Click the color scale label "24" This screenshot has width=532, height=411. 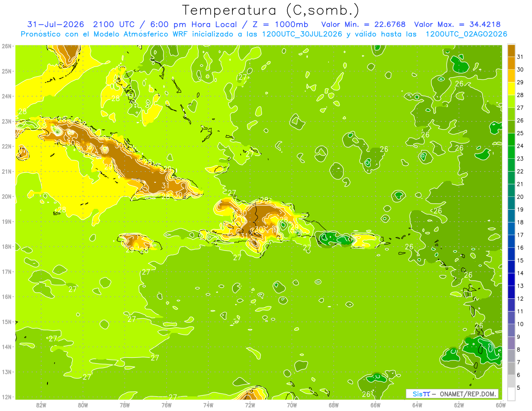point(520,146)
